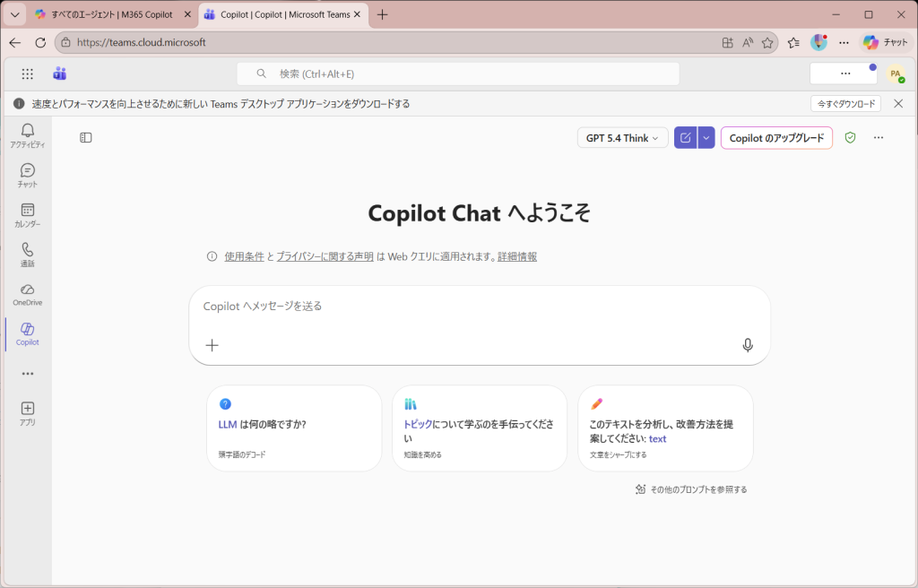Image resolution: width=918 pixels, height=588 pixels.
Task: Expand the three-dot more apps in sidebar
Action: pyautogui.click(x=27, y=374)
